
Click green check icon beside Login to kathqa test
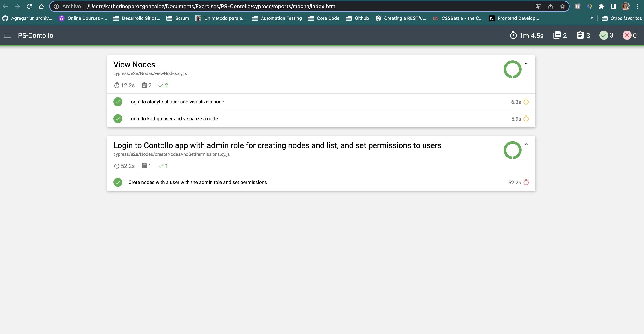(118, 119)
